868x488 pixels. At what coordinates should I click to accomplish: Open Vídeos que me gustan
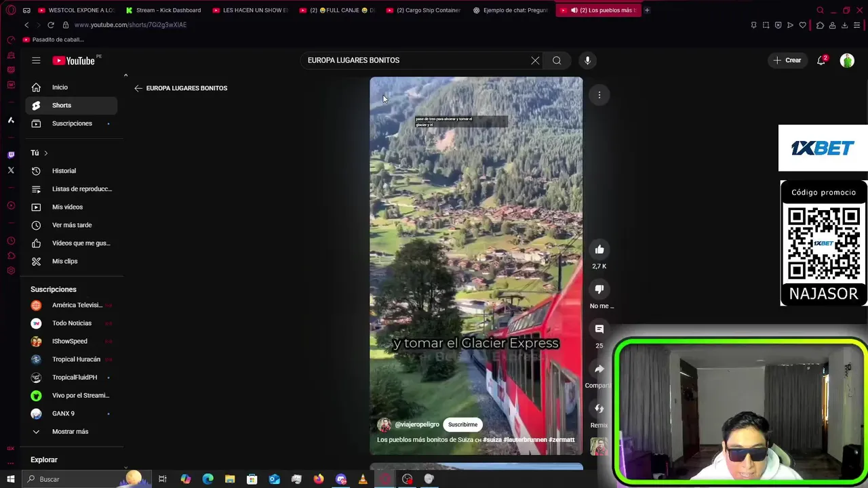71,243
